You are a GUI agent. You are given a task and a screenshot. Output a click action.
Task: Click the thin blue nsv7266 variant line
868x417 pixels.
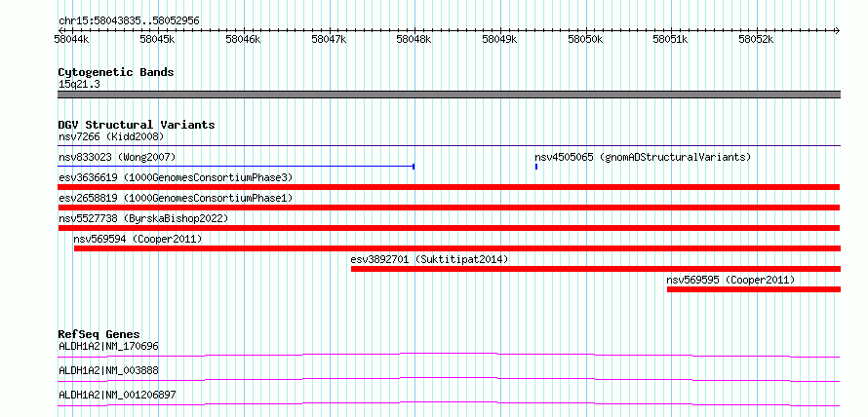pyautogui.click(x=450, y=146)
